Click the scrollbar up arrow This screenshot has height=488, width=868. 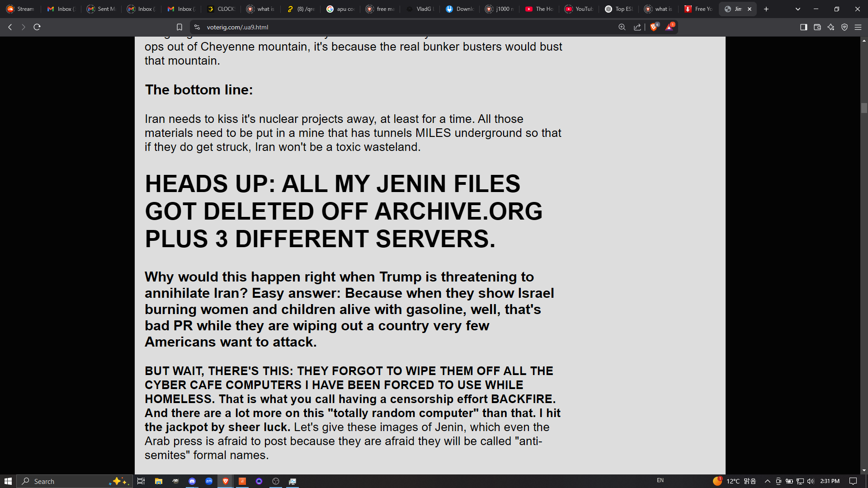864,41
